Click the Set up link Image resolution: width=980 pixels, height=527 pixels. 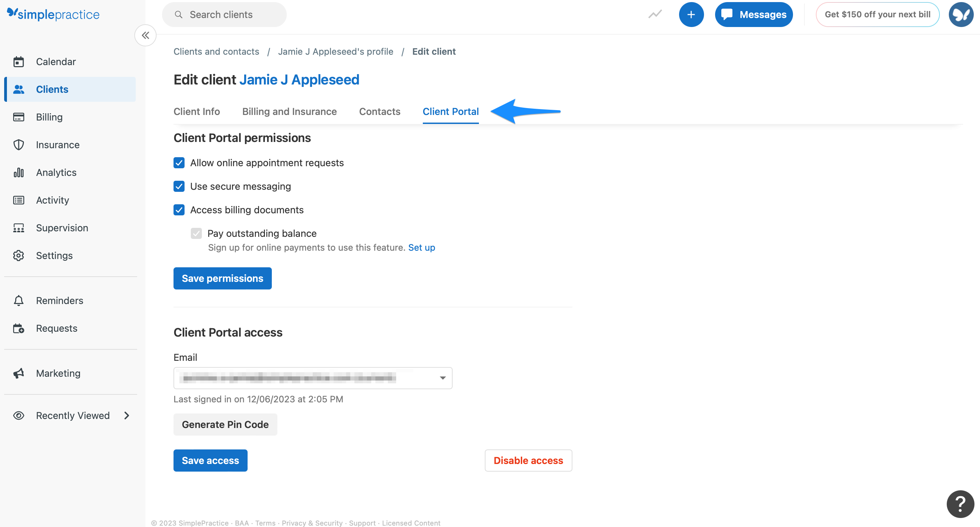click(x=421, y=248)
